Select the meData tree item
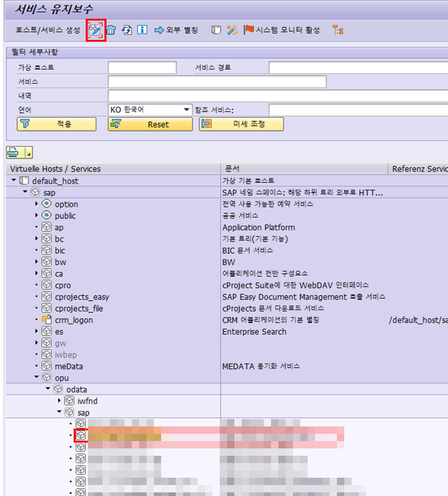448x496 pixels. pos(68,366)
